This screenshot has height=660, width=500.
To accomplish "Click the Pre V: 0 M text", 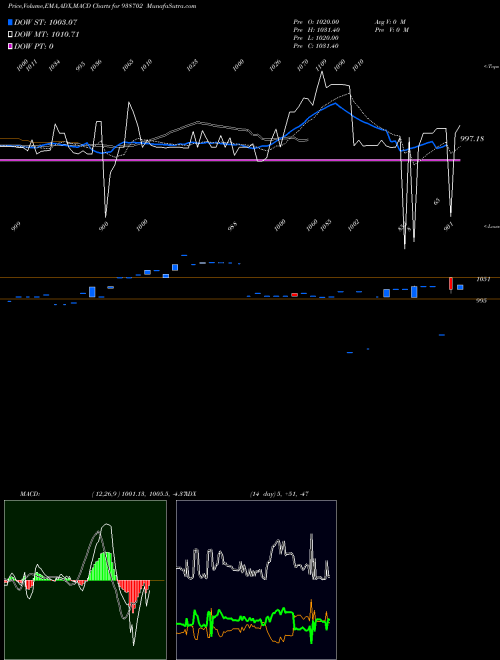I will (x=392, y=30).
